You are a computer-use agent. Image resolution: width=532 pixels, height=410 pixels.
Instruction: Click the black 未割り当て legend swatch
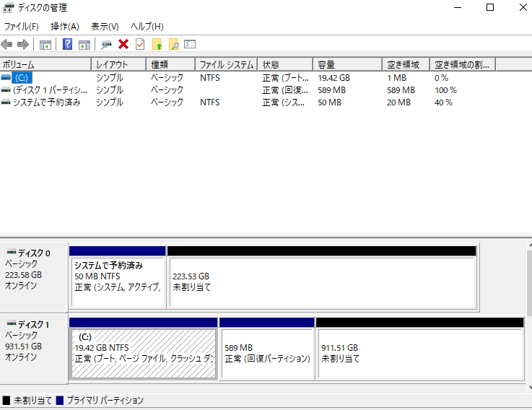(x=6, y=401)
